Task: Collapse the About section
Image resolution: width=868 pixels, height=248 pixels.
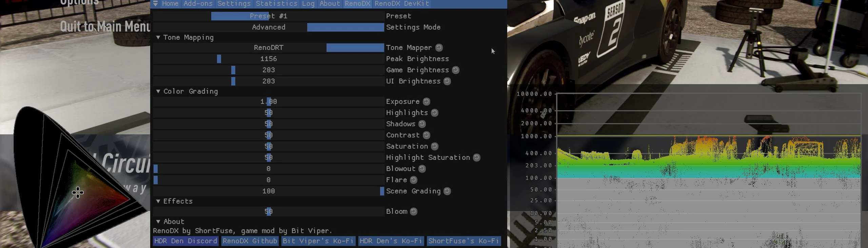Action: coord(158,222)
